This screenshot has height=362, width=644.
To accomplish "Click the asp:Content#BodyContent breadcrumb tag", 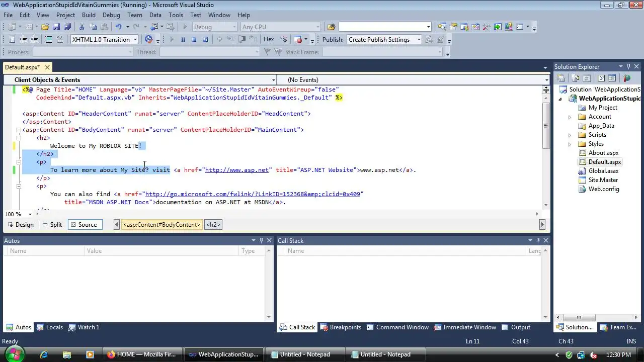I will click(162, 225).
